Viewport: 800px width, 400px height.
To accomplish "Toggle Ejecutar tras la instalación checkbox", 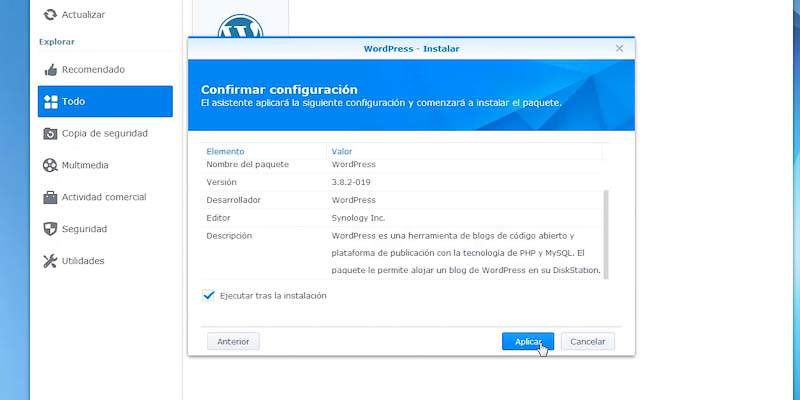I will click(208, 295).
